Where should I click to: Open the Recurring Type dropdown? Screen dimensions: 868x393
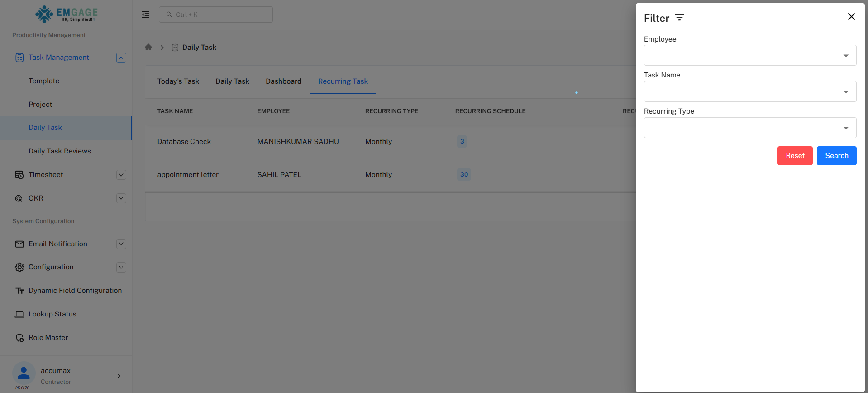point(749,128)
